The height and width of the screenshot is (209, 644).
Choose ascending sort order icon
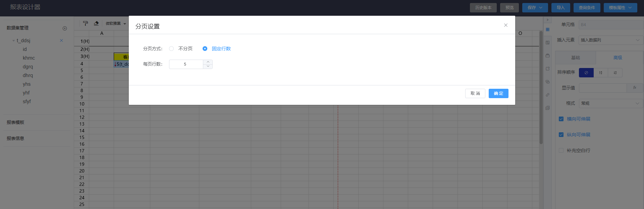[601, 73]
